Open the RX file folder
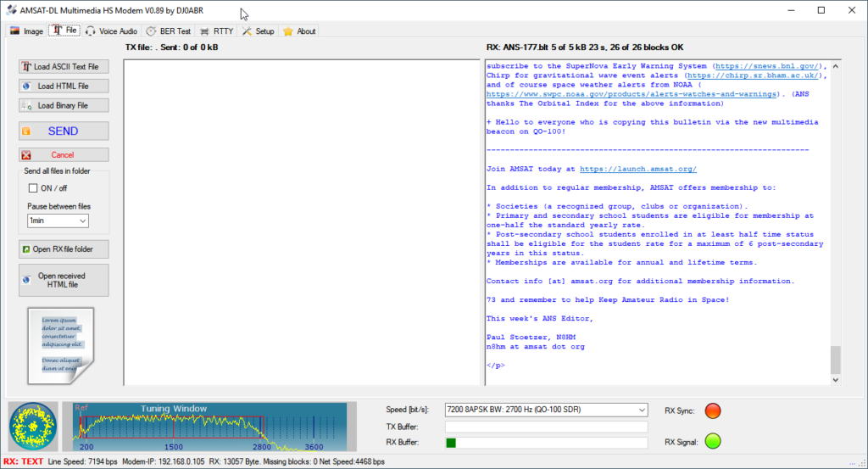Viewport: 868px width, 469px height. [64, 249]
